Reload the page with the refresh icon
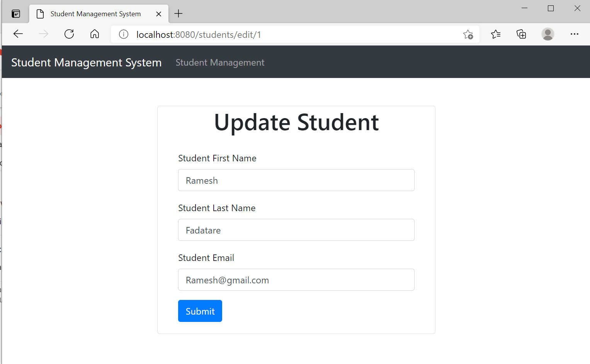The image size is (590, 364). [69, 34]
